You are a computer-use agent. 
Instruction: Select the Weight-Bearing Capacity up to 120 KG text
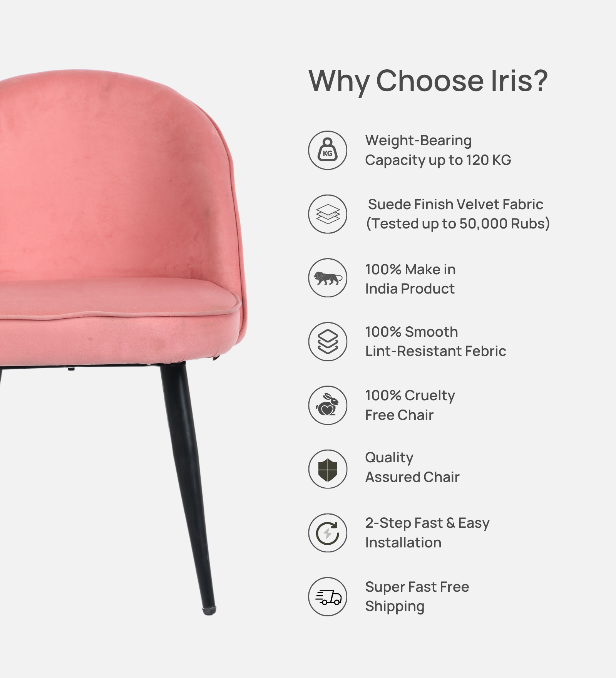point(438,151)
